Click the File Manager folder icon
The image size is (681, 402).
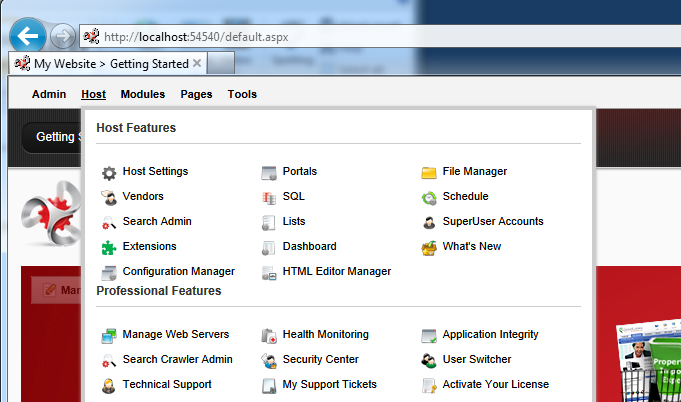(429, 173)
